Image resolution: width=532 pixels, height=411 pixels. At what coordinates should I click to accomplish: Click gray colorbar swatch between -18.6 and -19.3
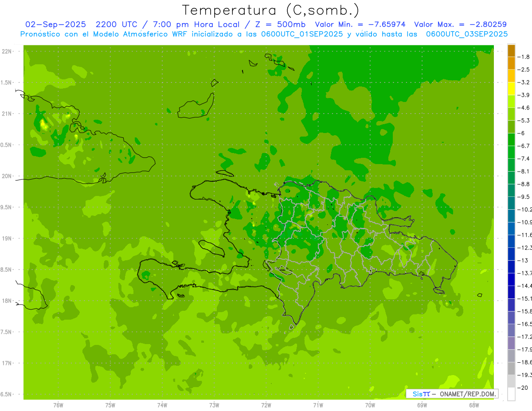pyautogui.click(x=511, y=369)
